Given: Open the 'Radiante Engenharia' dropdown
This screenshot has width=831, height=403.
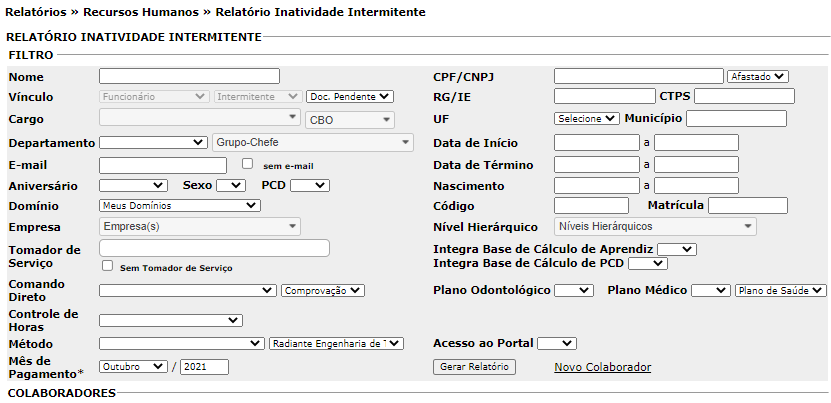Looking at the screenshot, I should (336, 343).
